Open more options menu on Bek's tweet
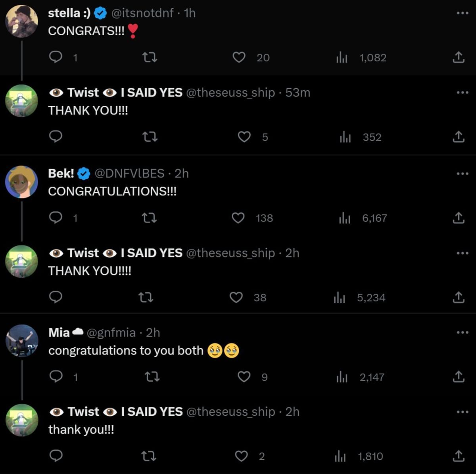476x474 pixels. pyautogui.click(x=462, y=174)
